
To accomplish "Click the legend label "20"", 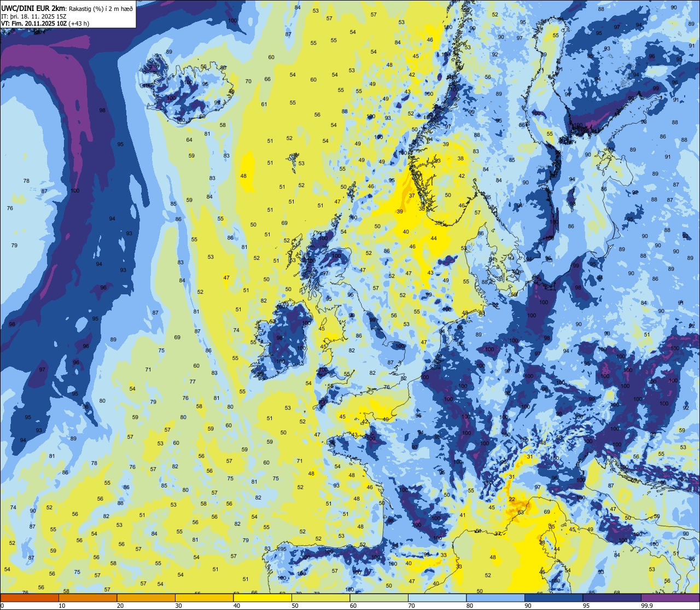I will [120, 606].
